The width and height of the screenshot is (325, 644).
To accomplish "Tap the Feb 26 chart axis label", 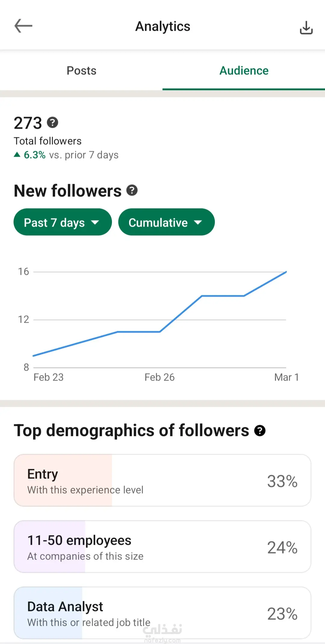I will click(159, 377).
